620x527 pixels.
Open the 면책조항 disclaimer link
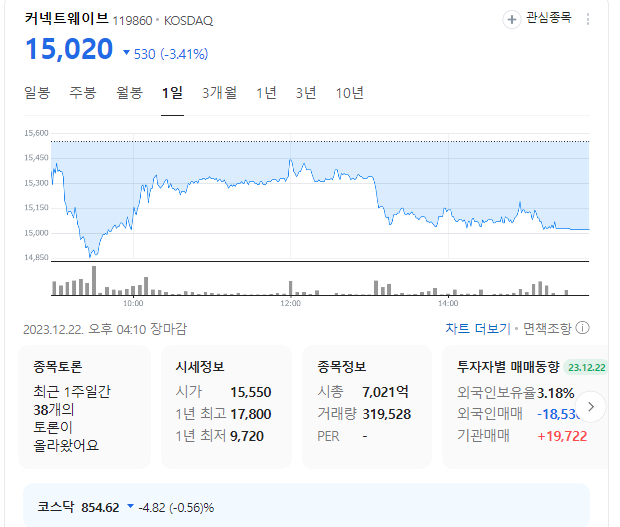coord(547,329)
